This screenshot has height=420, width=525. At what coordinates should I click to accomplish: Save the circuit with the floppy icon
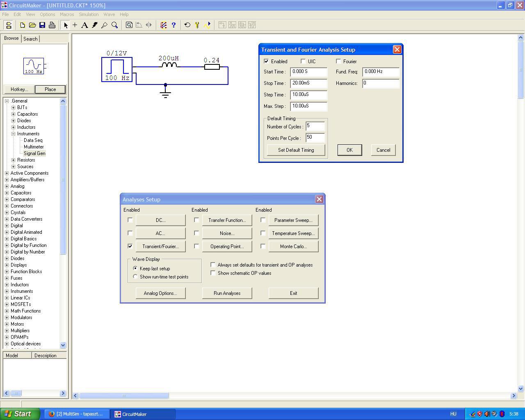(42, 25)
